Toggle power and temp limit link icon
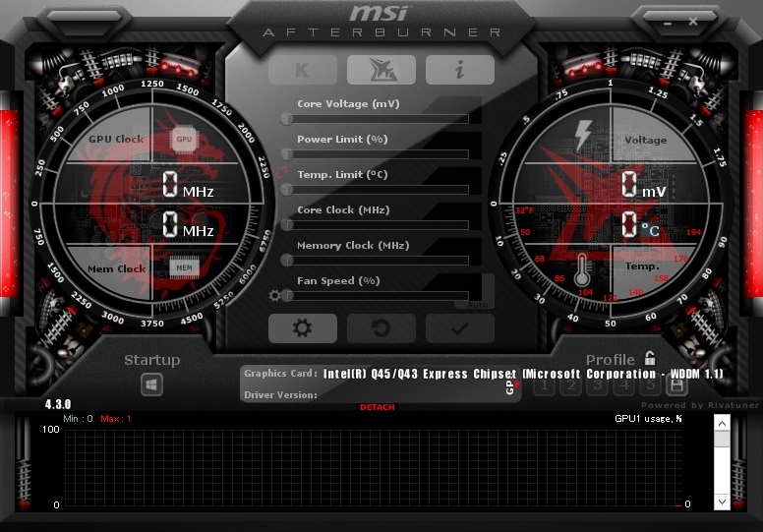The height and width of the screenshot is (532, 763). 280,172
